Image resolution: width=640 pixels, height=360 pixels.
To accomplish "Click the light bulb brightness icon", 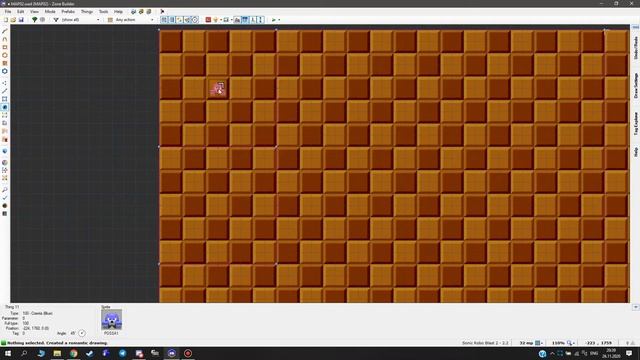I will coord(216,20).
